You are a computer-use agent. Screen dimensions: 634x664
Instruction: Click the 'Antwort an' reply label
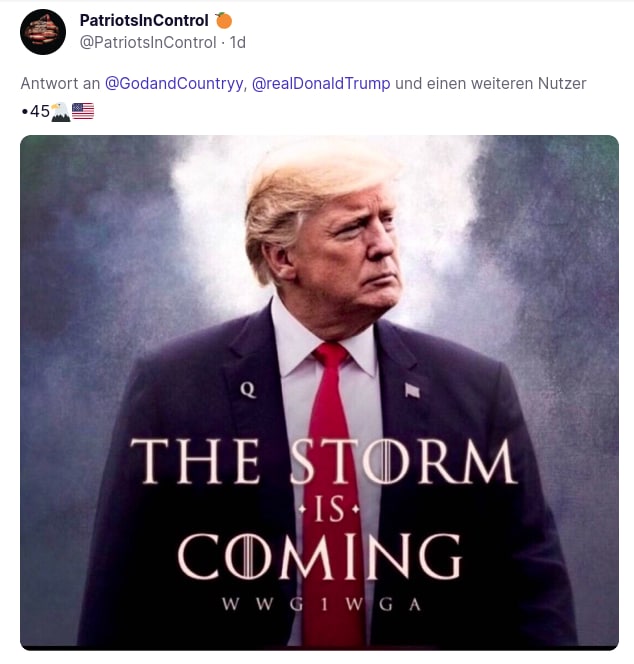[x=60, y=83]
